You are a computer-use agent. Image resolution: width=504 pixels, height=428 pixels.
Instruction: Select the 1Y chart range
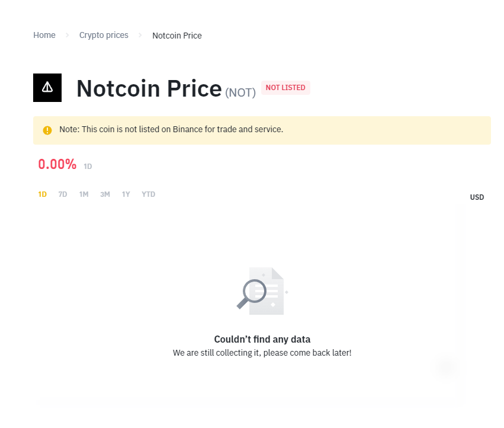(126, 194)
